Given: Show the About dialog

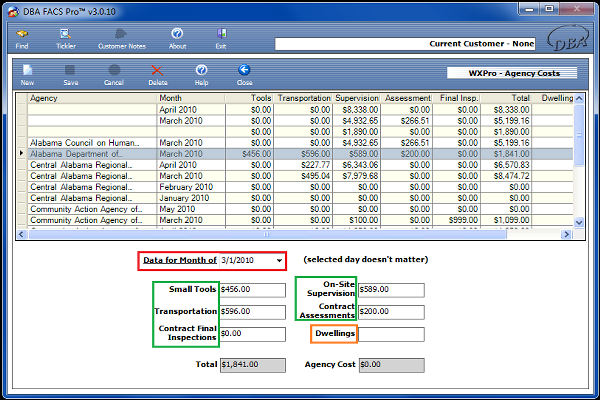Looking at the screenshot, I should (177, 39).
